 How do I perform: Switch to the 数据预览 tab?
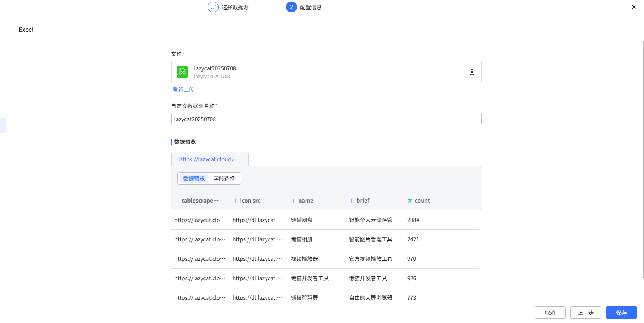194,179
